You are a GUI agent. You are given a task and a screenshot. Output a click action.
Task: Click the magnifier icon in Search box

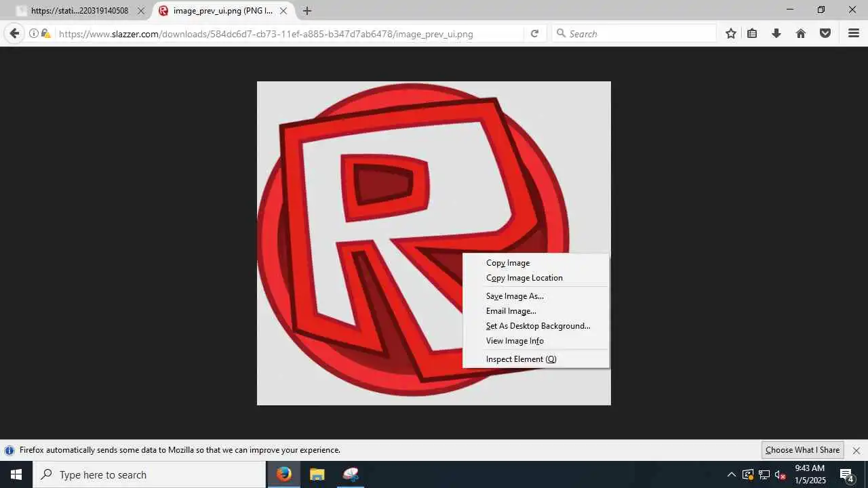[x=561, y=33]
